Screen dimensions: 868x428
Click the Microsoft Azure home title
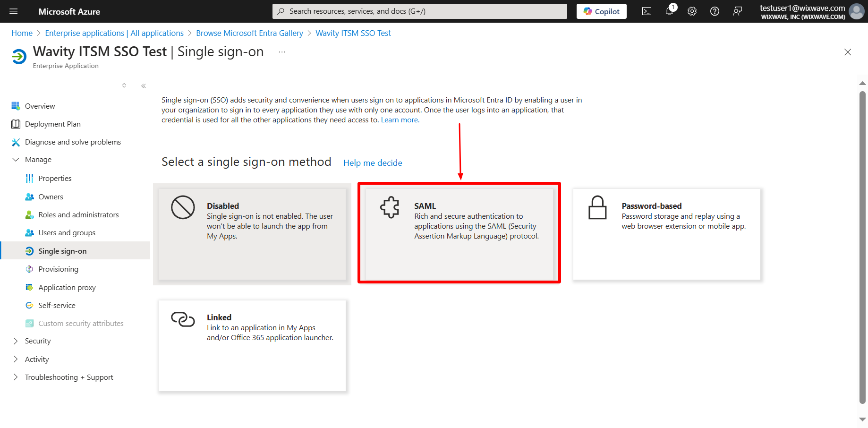(69, 11)
